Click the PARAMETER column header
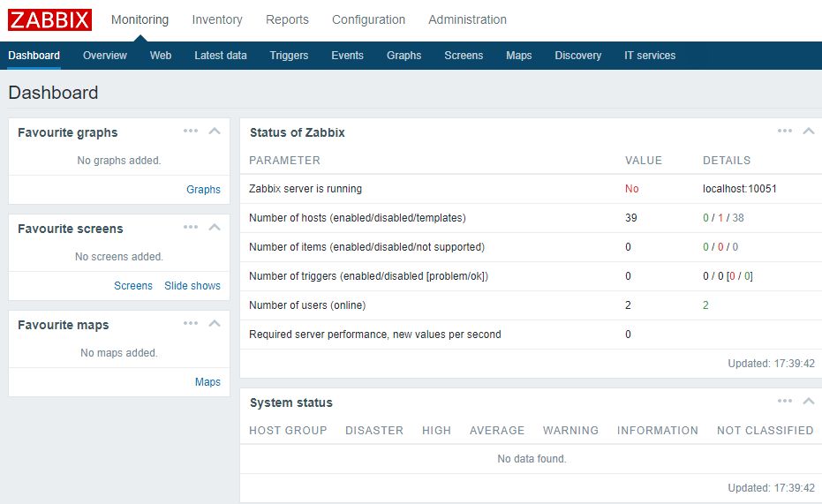Screen dimensions: 822x504 284,161
